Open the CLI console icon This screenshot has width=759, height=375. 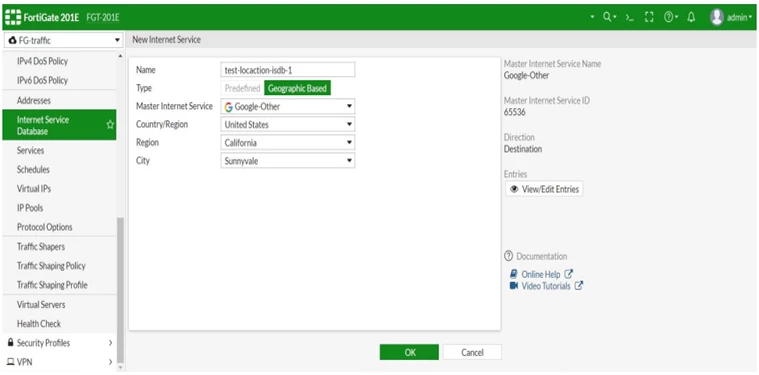629,17
